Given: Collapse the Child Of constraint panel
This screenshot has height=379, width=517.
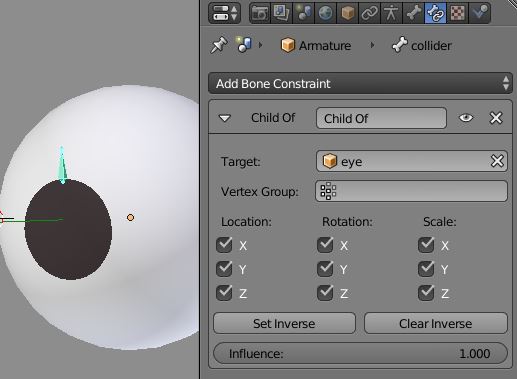Looking at the screenshot, I should point(225,118).
